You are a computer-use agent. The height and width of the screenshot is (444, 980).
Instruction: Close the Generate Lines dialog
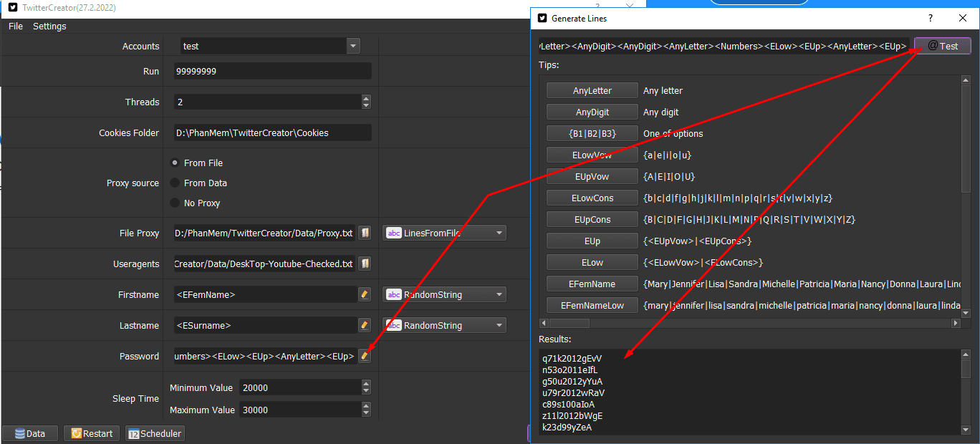[x=962, y=18]
